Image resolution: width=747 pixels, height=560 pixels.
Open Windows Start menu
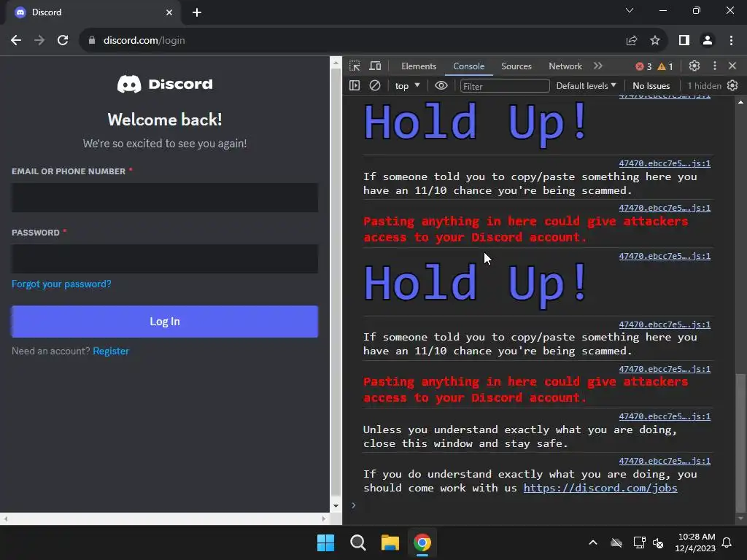coord(326,542)
